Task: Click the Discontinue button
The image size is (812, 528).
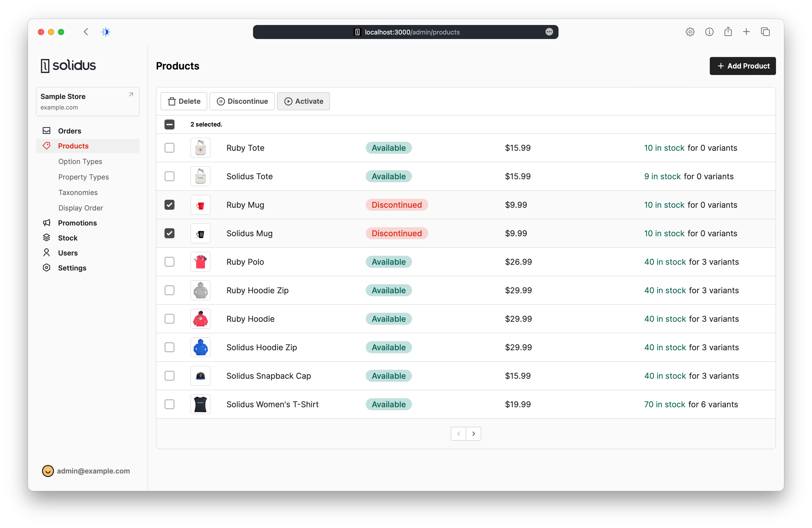Action: click(242, 101)
